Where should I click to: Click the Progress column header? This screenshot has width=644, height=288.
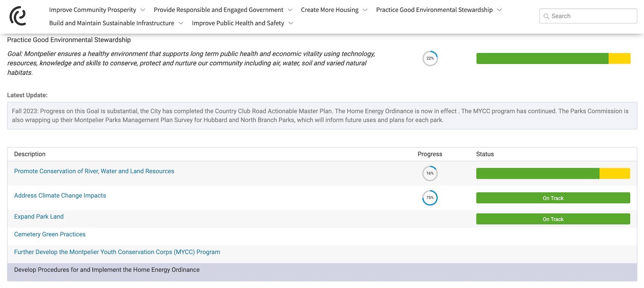(x=430, y=154)
